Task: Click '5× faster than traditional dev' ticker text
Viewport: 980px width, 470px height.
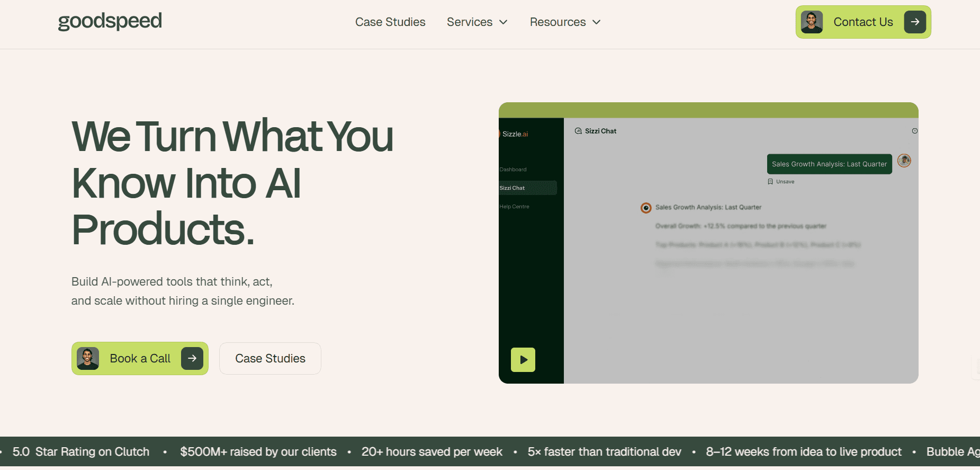Action: click(604, 452)
